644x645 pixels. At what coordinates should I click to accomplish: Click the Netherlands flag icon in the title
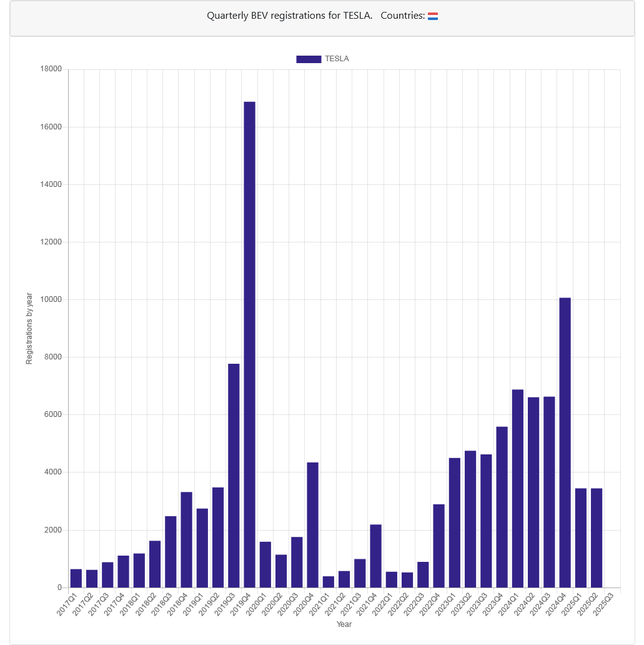pos(433,16)
